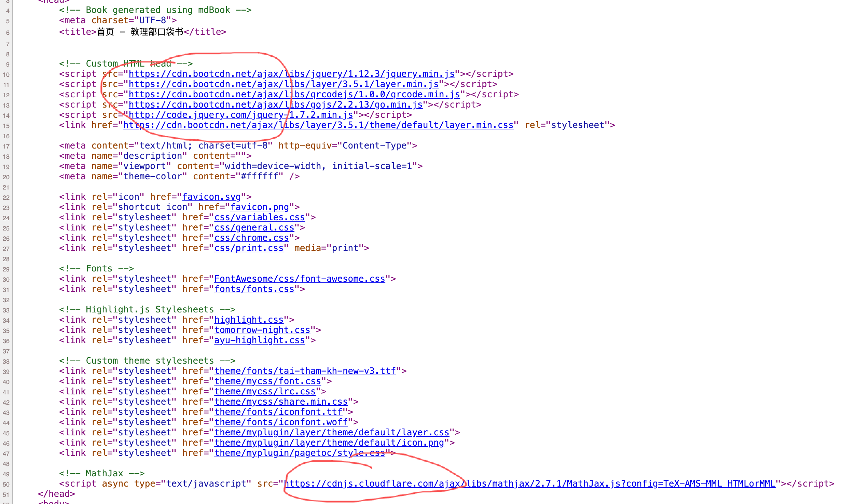Open the favicon.png link
The height and width of the screenshot is (504, 843).
[260, 207]
